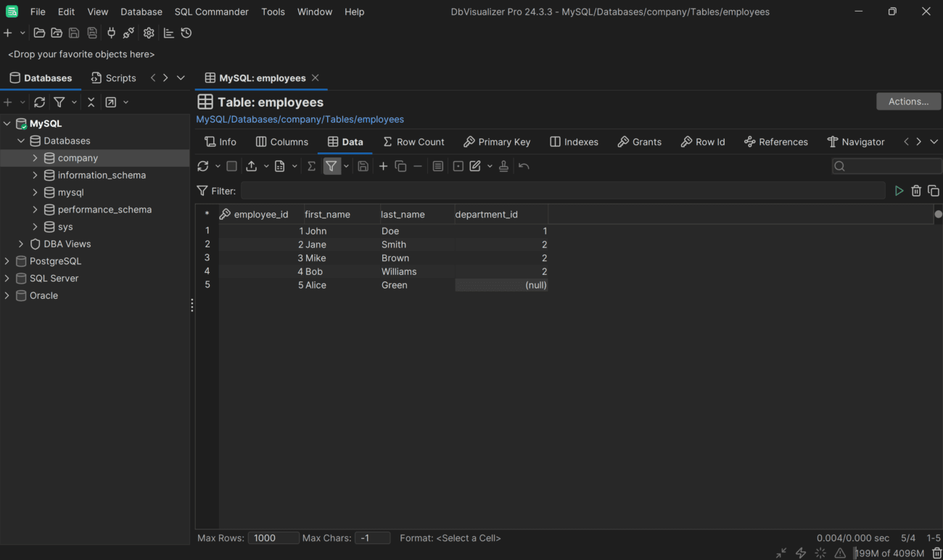
Task: Collapse the MySQL connection node
Action: 7,123
